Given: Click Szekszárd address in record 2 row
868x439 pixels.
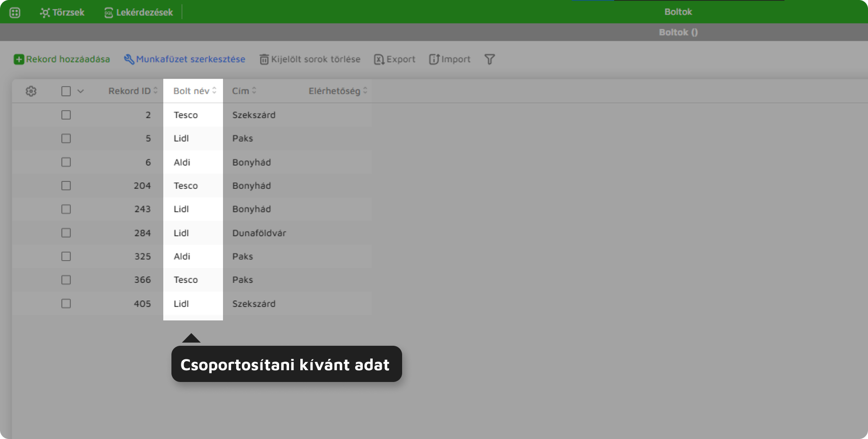Looking at the screenshot, I should click(x=254, y=115).
